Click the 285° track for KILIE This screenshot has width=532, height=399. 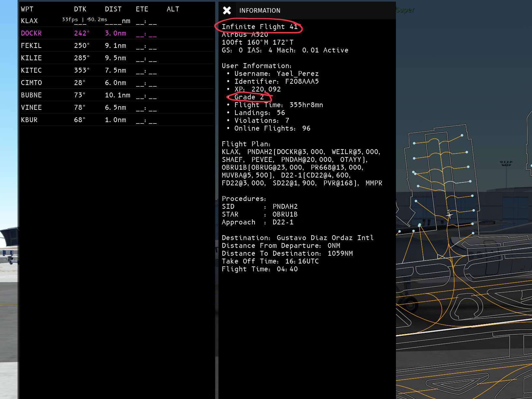point(82,58)
